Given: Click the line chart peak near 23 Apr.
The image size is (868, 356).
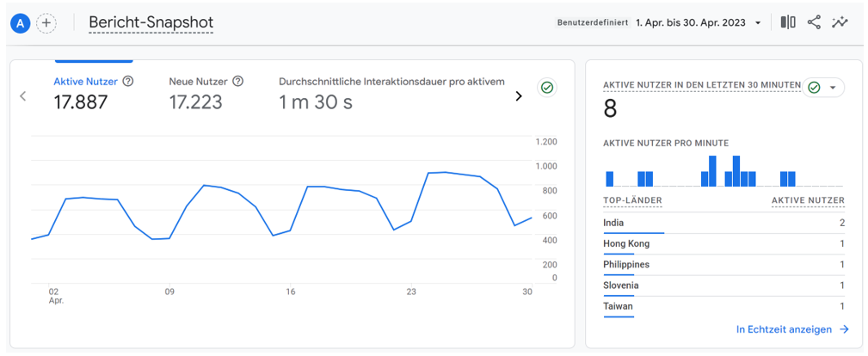Looking at the screenshot, I should pyautogui.click(x=445, y=172).
